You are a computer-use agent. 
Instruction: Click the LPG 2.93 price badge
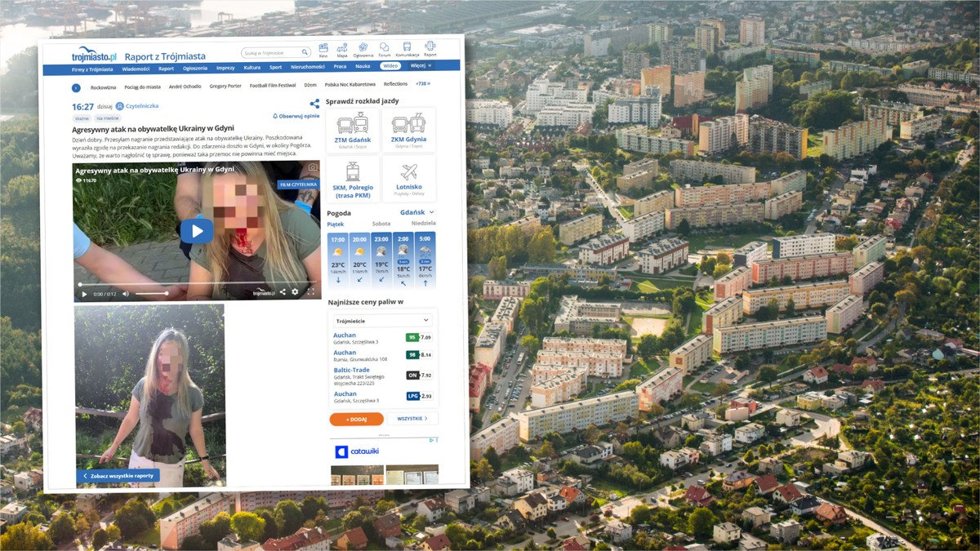click(419, 396)
